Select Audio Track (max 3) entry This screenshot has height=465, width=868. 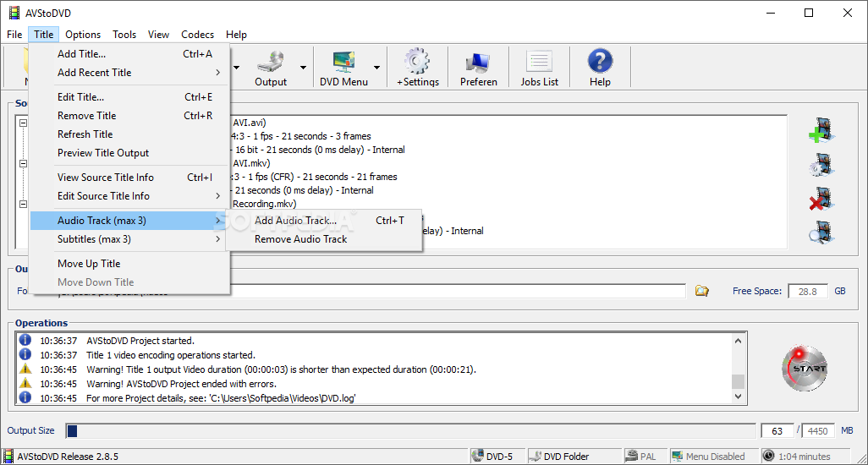[x=129, y=221]
